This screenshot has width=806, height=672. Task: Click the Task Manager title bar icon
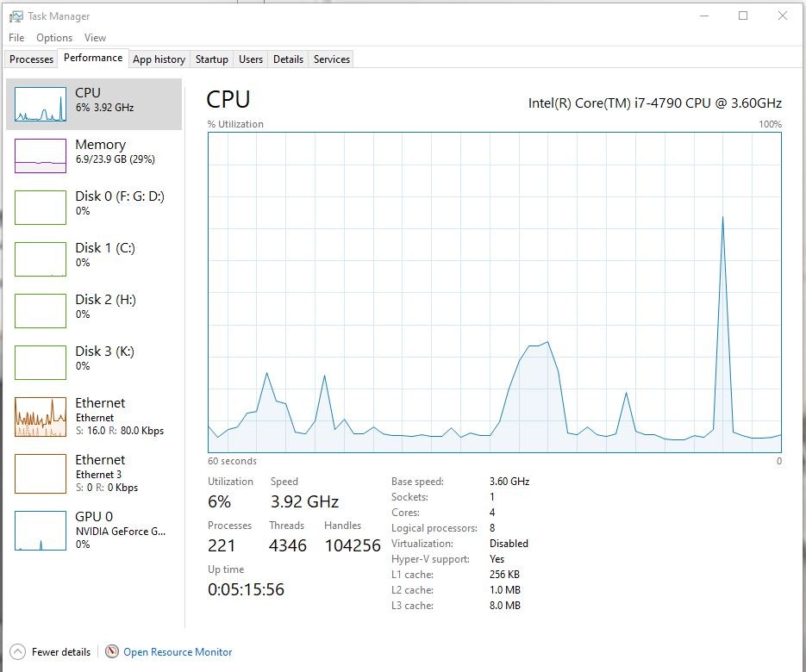[16, 16]
